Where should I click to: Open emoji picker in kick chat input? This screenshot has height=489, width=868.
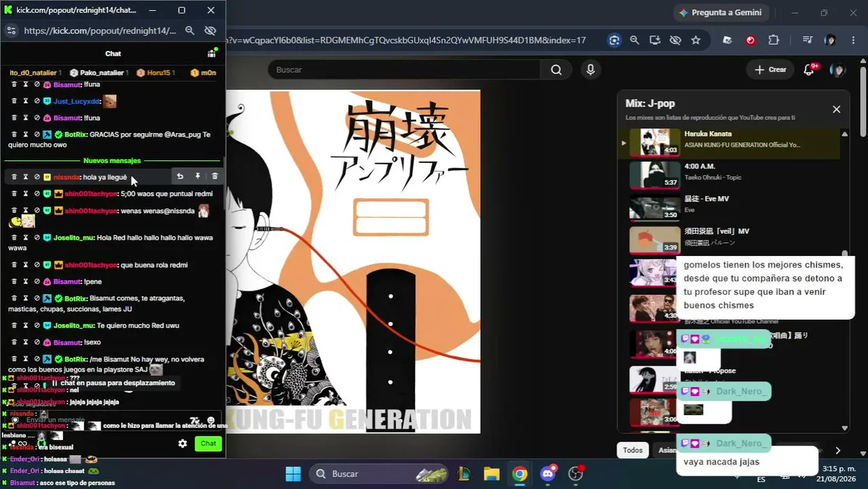click(x=211, y=420)
